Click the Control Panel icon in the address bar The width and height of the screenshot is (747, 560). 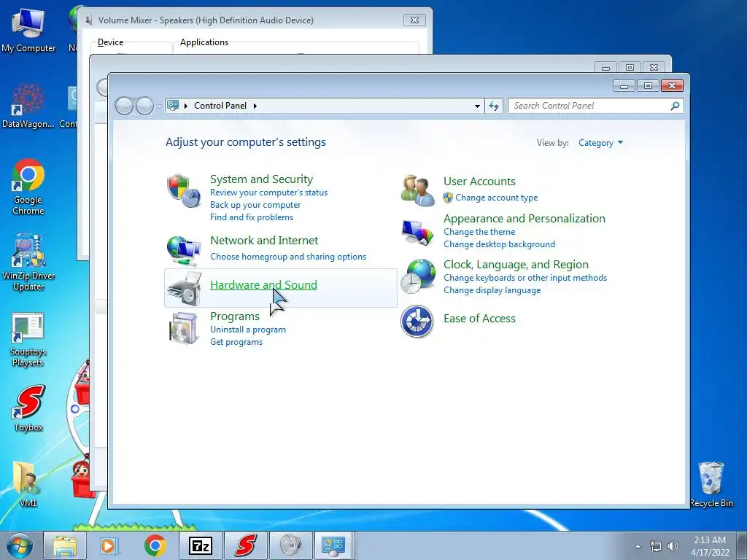(x=174, y=105)
